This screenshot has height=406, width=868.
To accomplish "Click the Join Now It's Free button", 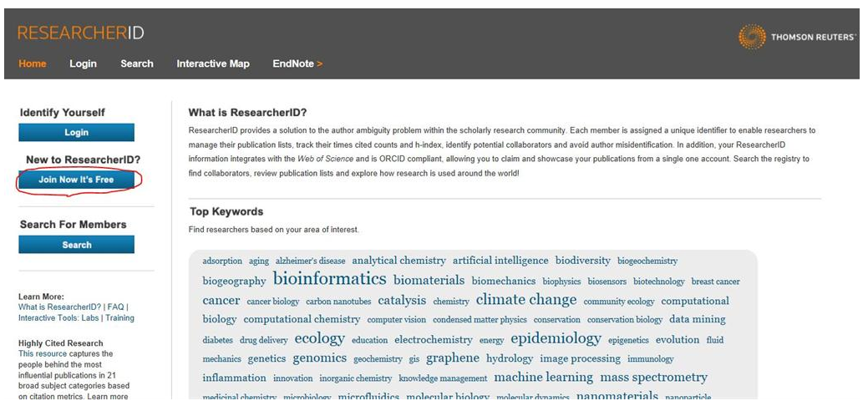I will (76, 180).
